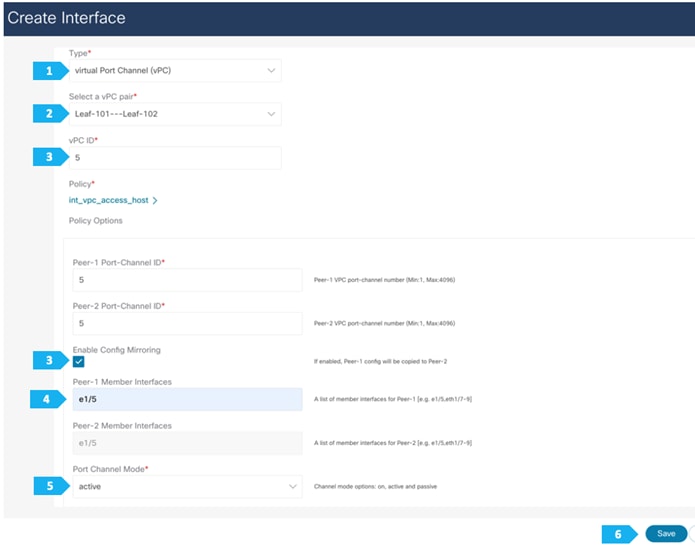Click the chevron next to int_vpc_access_host
This screenshot has width=695, height=545.
(155, 200)
